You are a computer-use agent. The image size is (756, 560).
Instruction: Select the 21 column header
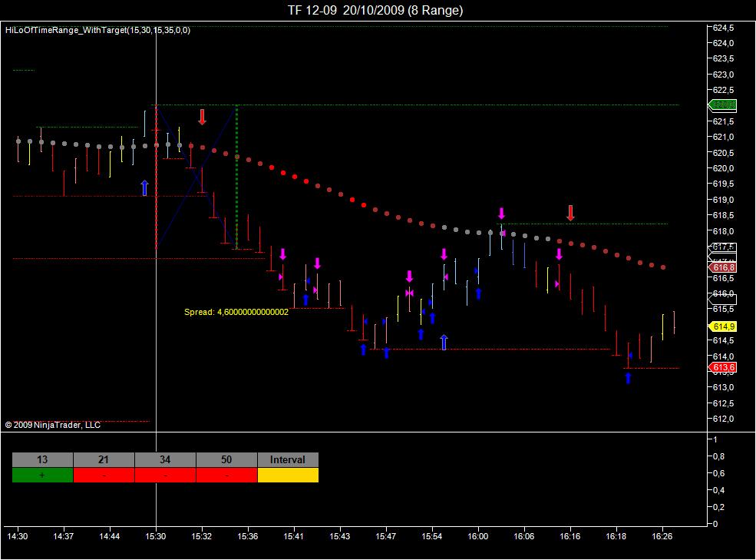click(104, 459)
